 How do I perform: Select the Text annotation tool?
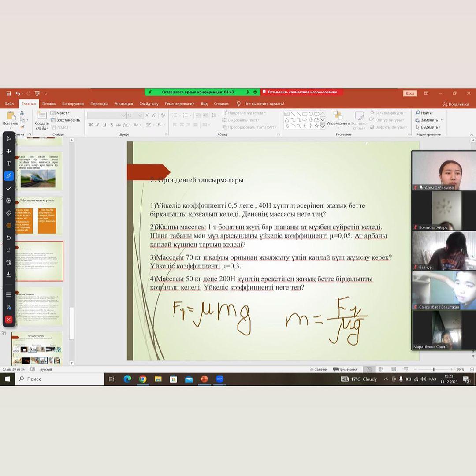pyautogui.click(x=9, y=164)
